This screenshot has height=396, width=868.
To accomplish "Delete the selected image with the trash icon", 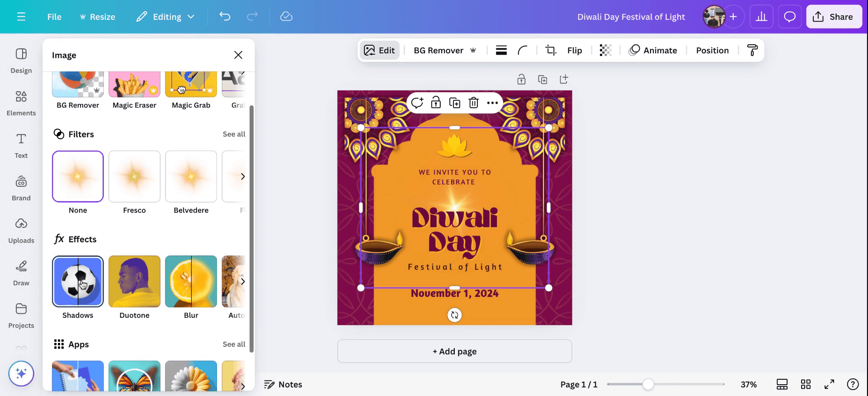I will click(x=473, y=103).
